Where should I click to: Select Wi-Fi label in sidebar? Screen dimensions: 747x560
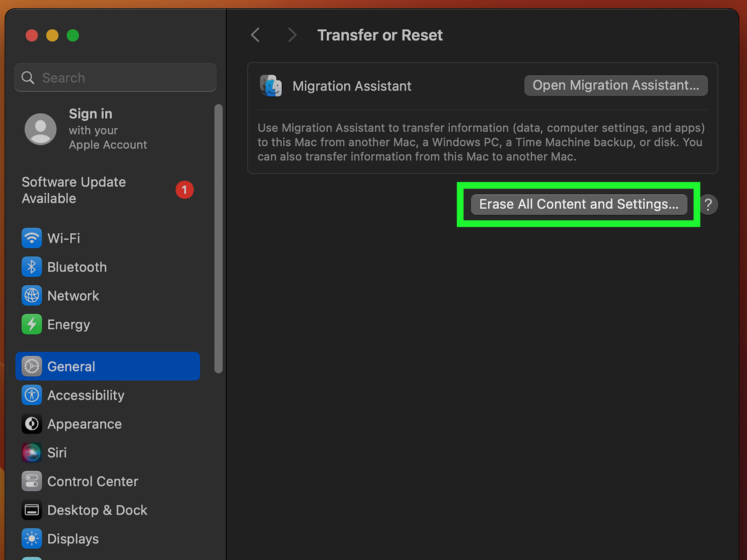tap(64, 238)
